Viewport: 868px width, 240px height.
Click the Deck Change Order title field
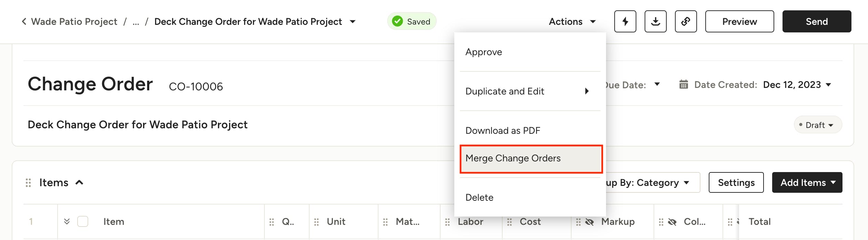138,124
